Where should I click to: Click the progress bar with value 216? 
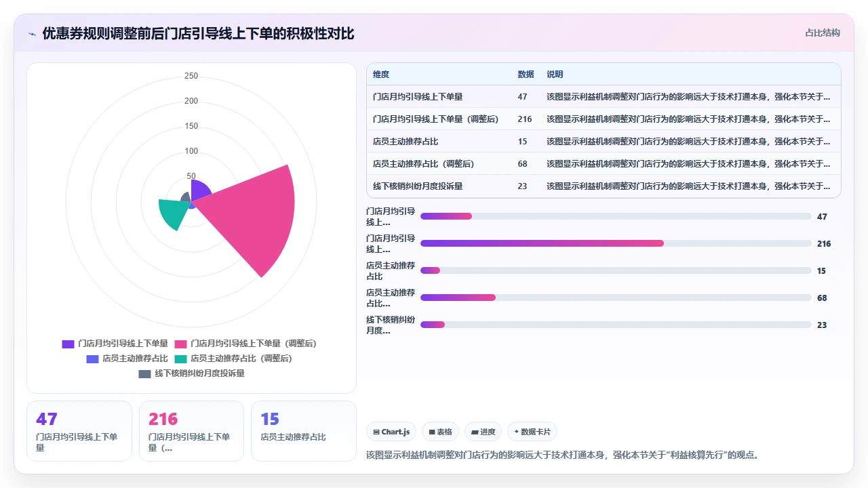(616, 243)
